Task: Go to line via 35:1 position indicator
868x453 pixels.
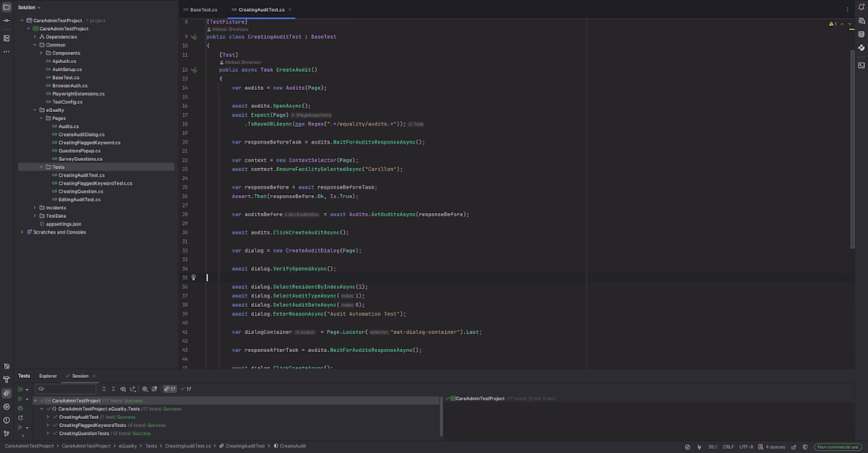Action: (713, 447)
